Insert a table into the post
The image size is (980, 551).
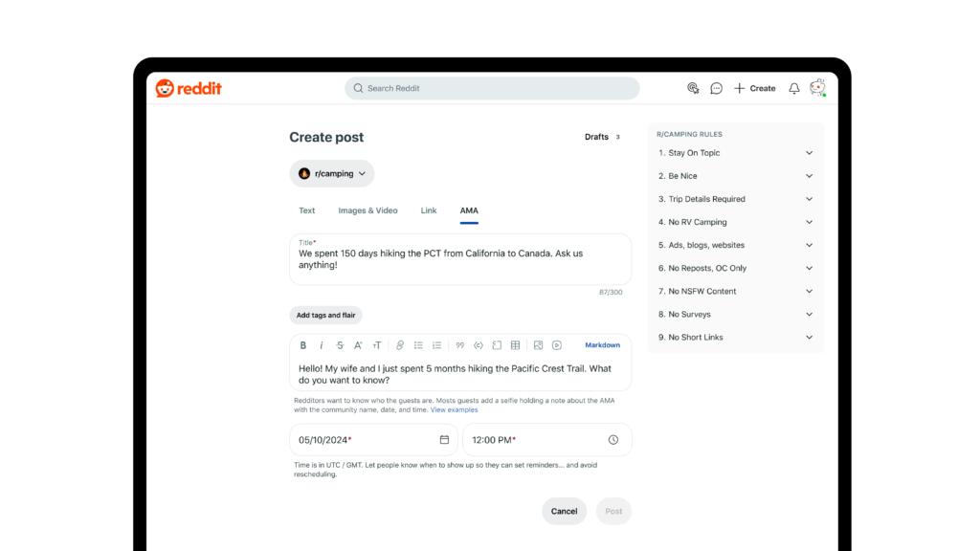515,345
